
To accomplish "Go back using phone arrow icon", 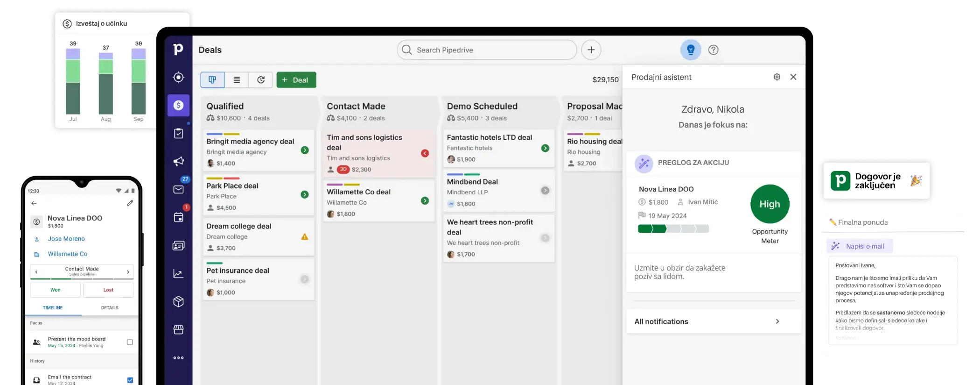I will (34, 203).
